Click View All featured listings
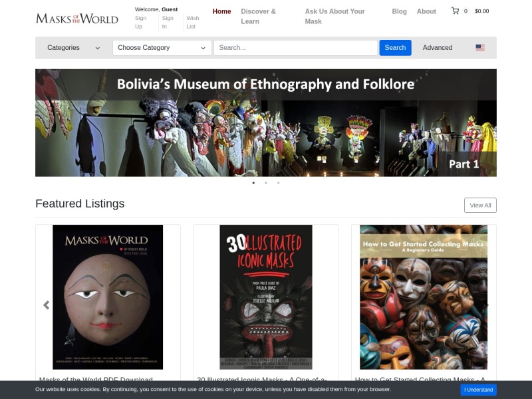This screenshot has width=532, height=399. pyautogui.click(x=480, y=205)
